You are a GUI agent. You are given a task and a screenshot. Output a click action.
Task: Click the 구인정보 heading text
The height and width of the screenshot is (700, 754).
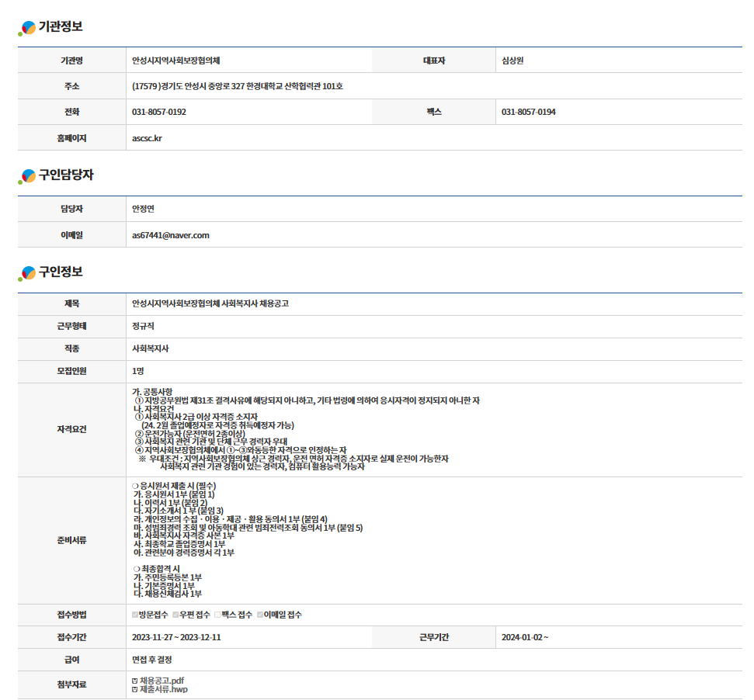click(x=61, y=272)
